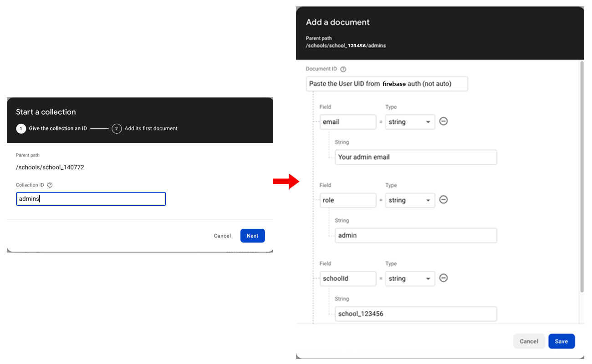Select the 'Add its first document' step

[150, 128]
